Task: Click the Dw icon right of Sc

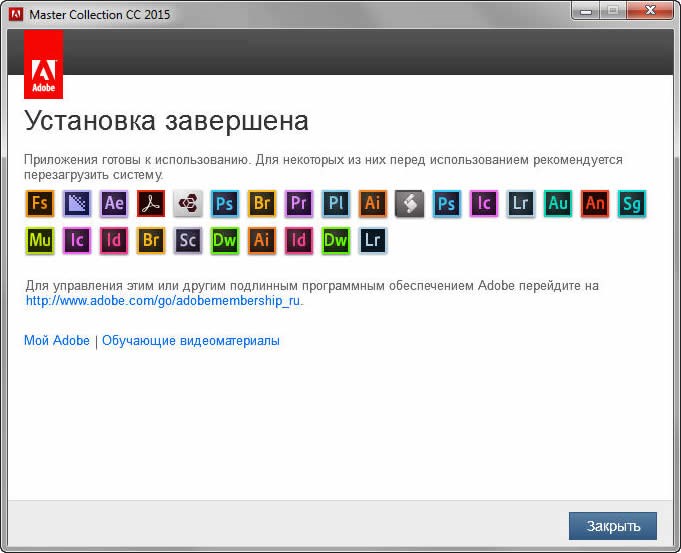Action: 225,240
